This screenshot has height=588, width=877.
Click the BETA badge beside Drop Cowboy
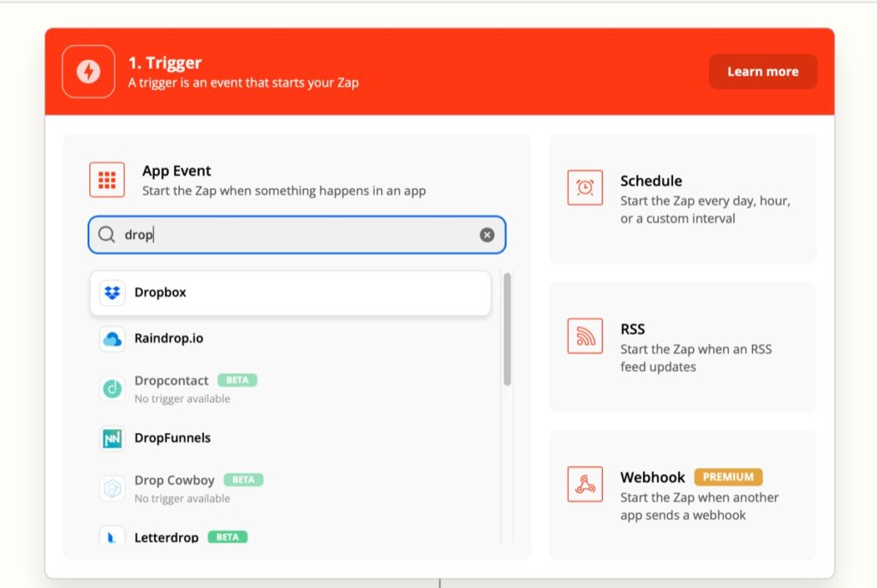(x=243, y=479)
